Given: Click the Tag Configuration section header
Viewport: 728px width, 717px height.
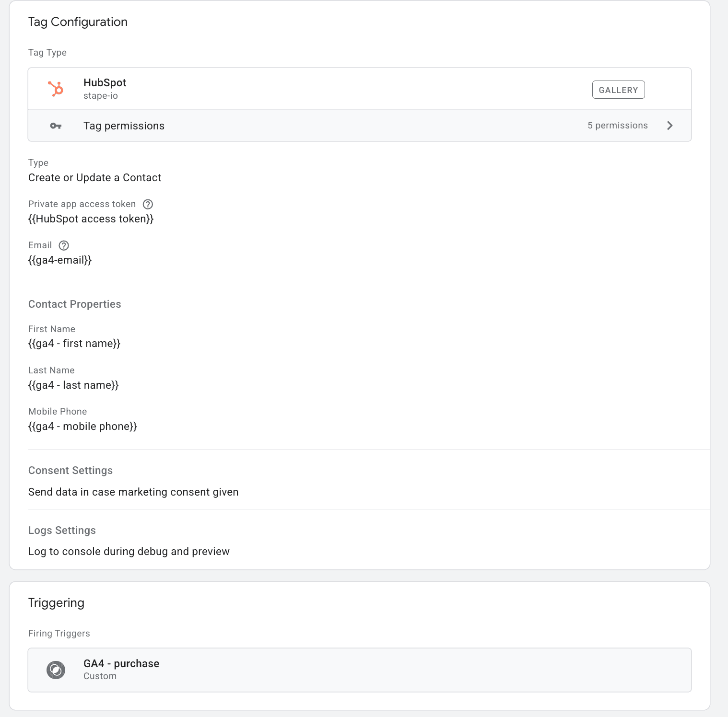Looking at the screenshot, I should tap(78, 22).
